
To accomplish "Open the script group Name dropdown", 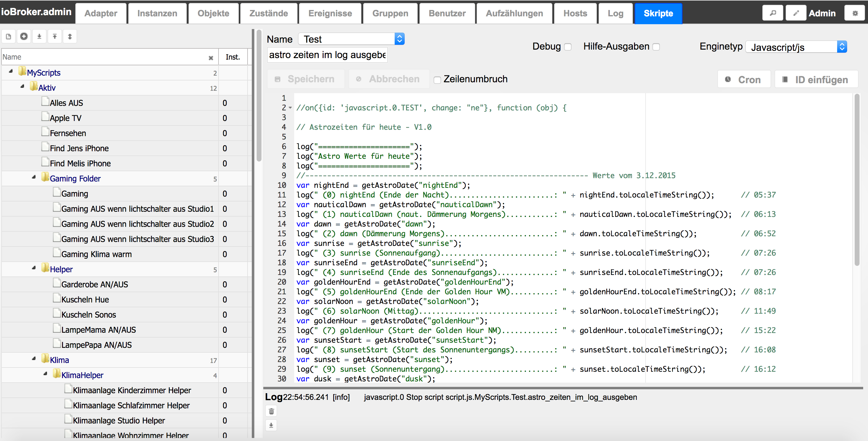I will tap(351, 39).
